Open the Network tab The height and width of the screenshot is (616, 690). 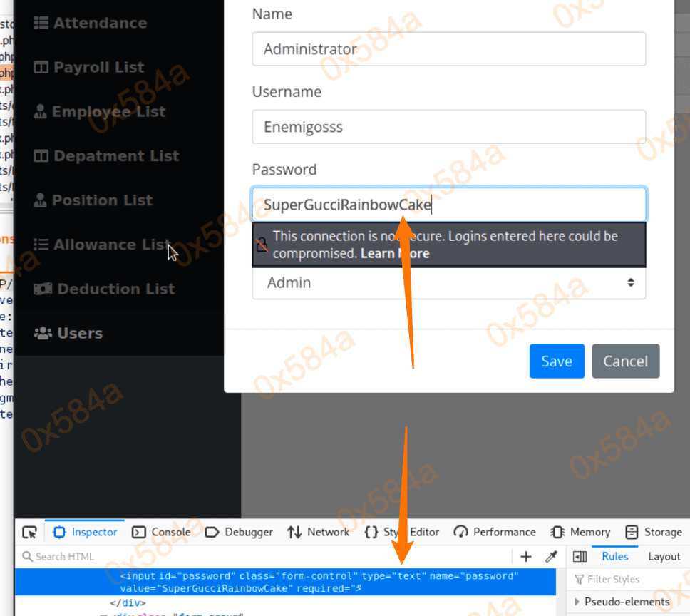tap(318, 532)
